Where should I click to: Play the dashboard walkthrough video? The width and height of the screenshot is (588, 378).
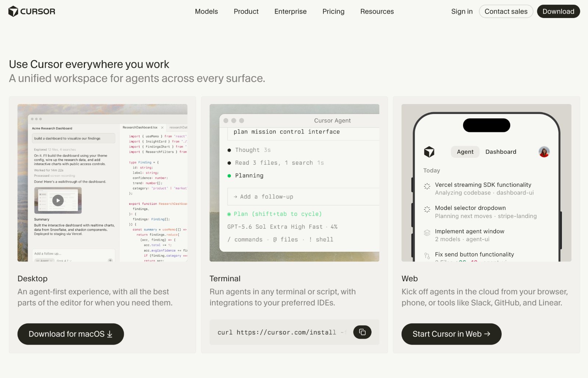(x=58, y=200)
